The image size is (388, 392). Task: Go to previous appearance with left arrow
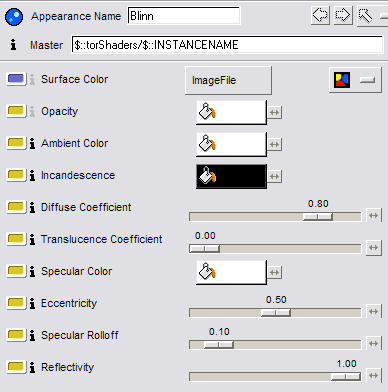(x=320, y=15)
